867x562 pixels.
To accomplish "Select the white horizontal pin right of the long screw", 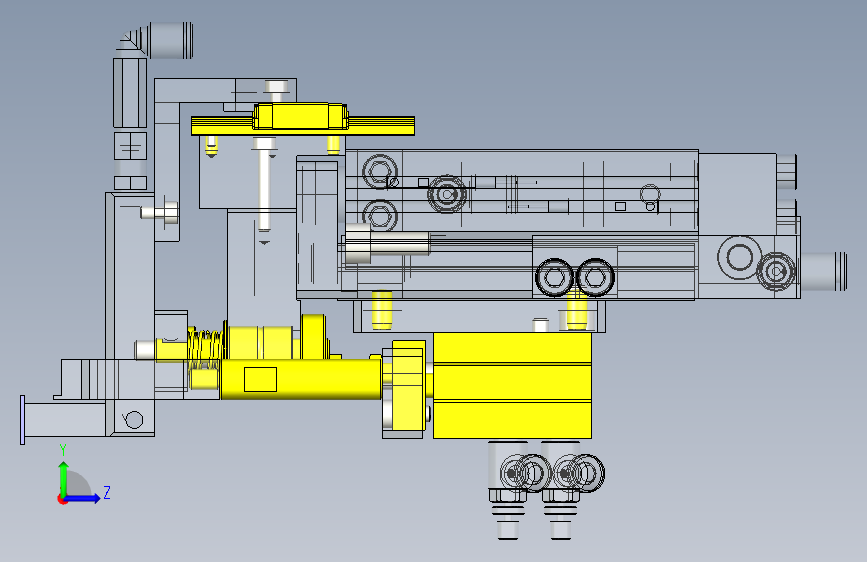I will pos(387,243).
